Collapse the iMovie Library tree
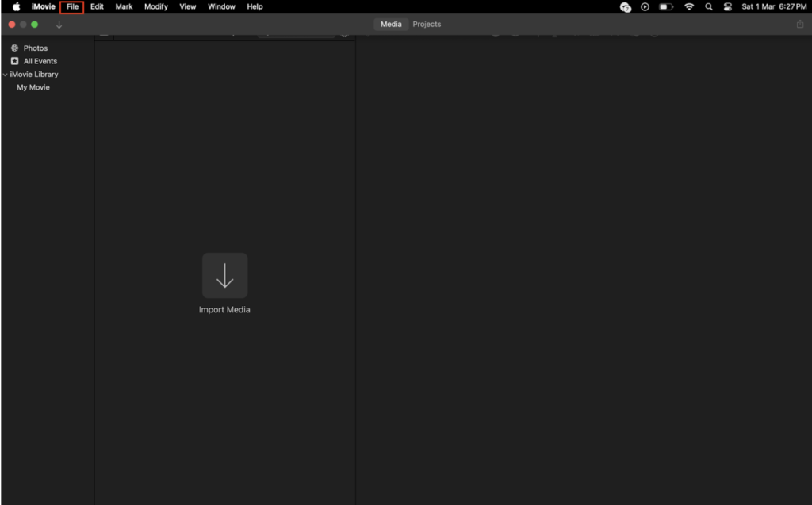 point(6,75)
